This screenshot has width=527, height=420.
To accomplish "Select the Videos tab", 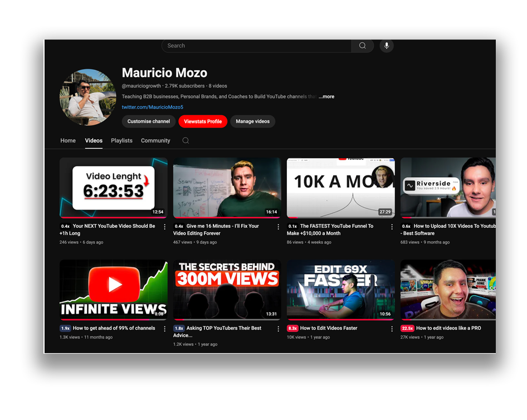I will (94, 140).
